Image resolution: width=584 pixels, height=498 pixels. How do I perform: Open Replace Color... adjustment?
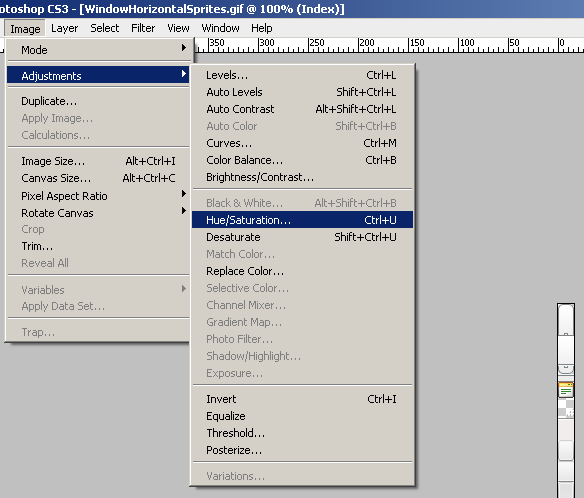click(x=302, y=271)
